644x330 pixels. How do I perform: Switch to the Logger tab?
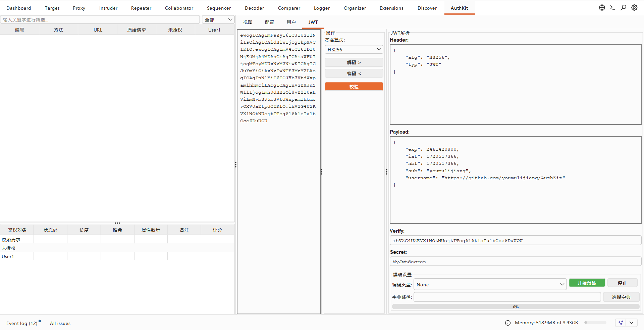point(322,8)
